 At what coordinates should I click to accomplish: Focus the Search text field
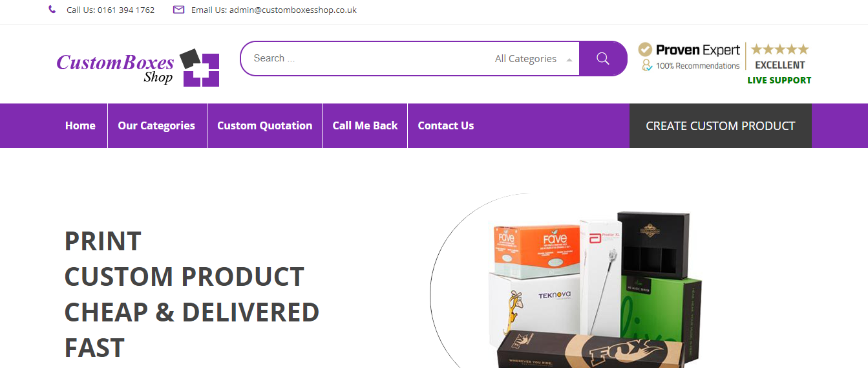point(365,58)
